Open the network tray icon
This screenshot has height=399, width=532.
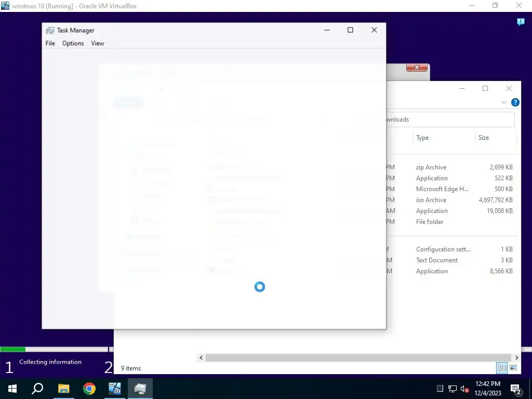point(453,389)
